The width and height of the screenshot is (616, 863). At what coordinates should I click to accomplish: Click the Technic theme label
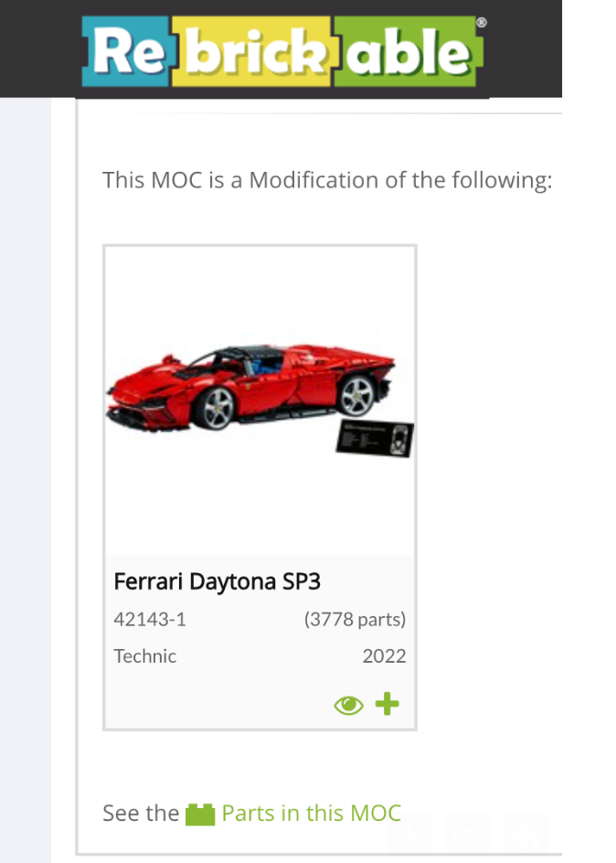click(145, 656)
